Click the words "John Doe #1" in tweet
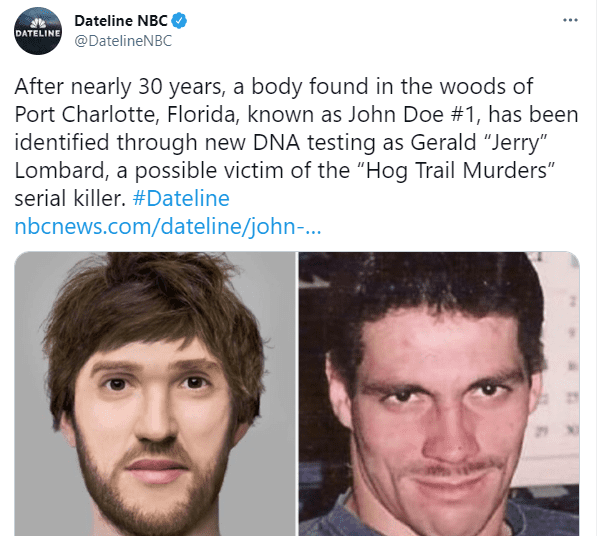Viewport: 605px width, 536px height. click(414, 114)
